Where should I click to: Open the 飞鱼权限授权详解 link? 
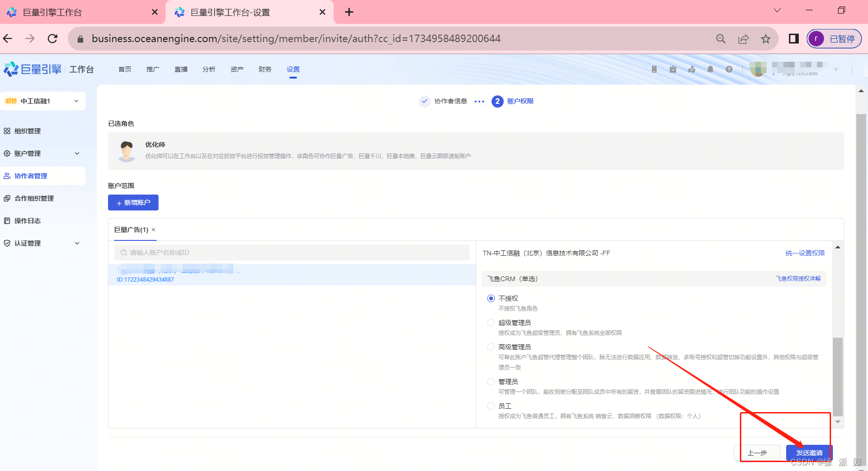click(x=798, y=278)
